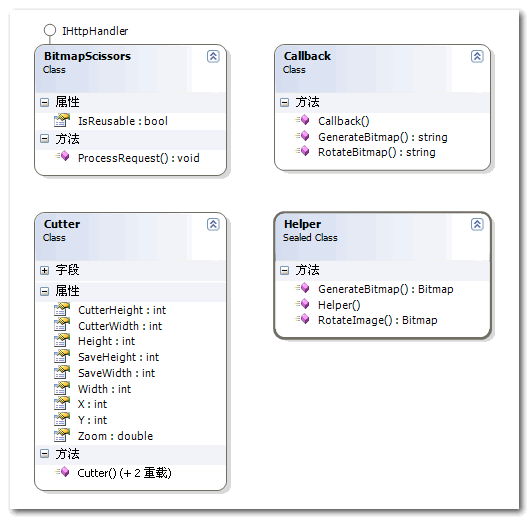
Task: Select 'RotateImage() : Bitmap' member
Action: tap(378, 320)
